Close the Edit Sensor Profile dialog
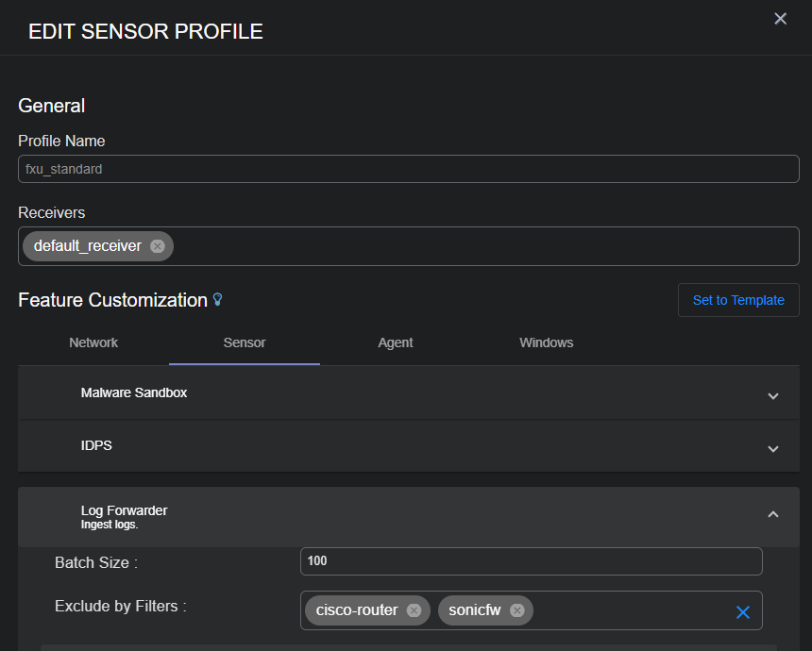This screenshot has width=812, height=651. (780, 19)
